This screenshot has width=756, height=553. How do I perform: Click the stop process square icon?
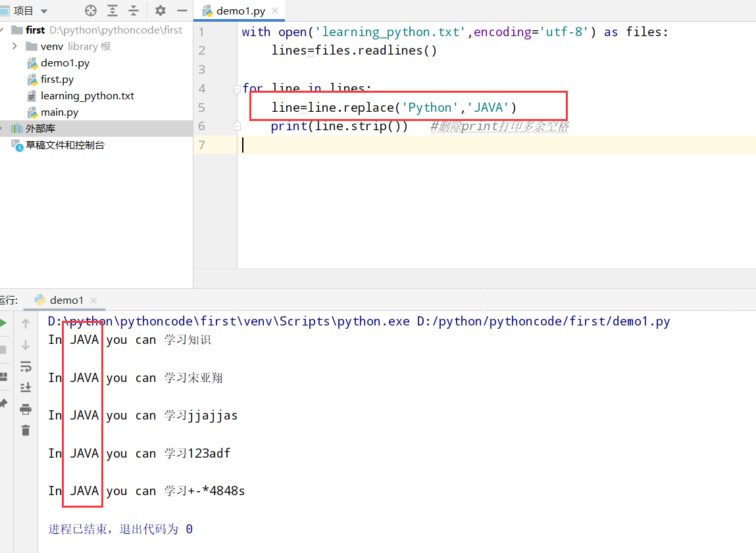(x=3, y=350)
